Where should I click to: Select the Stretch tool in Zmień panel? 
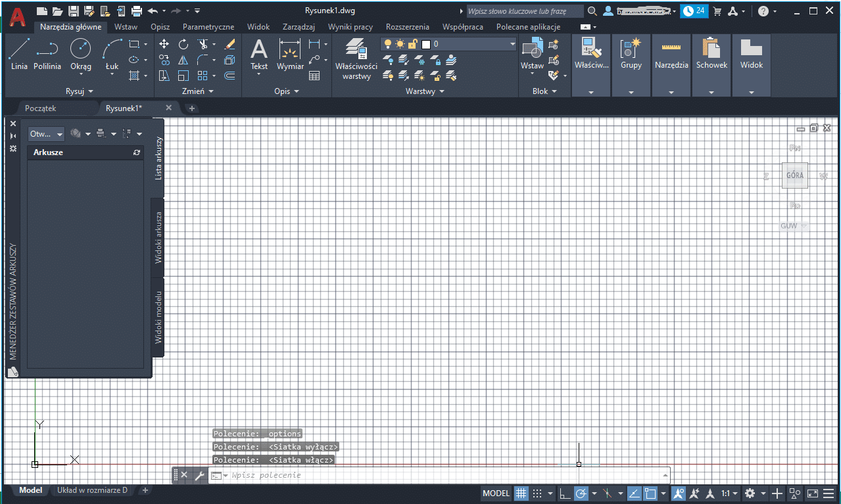pyautogui.click(x=164, y=76)
